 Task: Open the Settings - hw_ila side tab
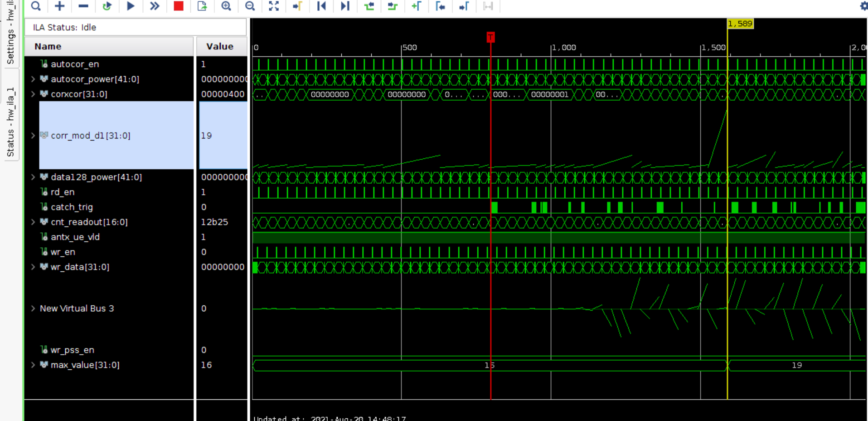[x=10, y=33]
